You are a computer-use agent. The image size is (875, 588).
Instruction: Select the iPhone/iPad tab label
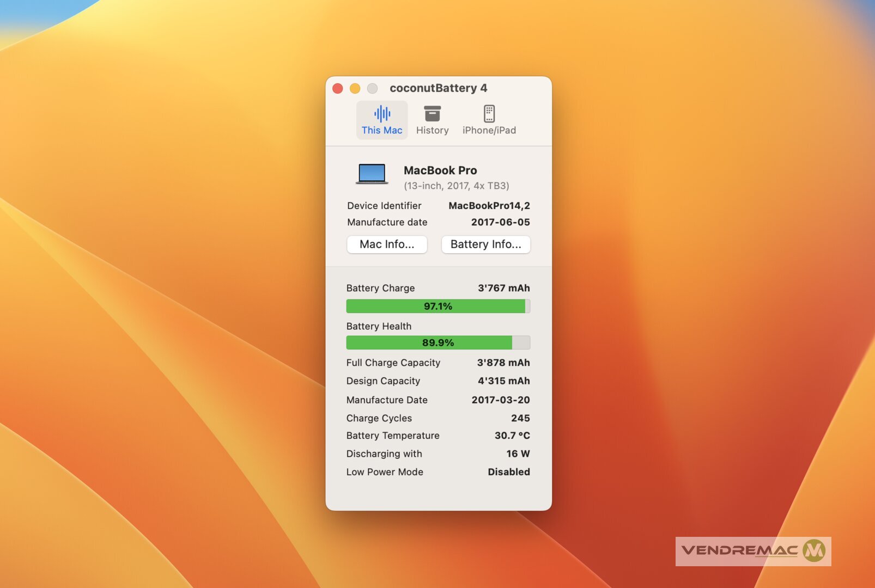coord(489,131)
